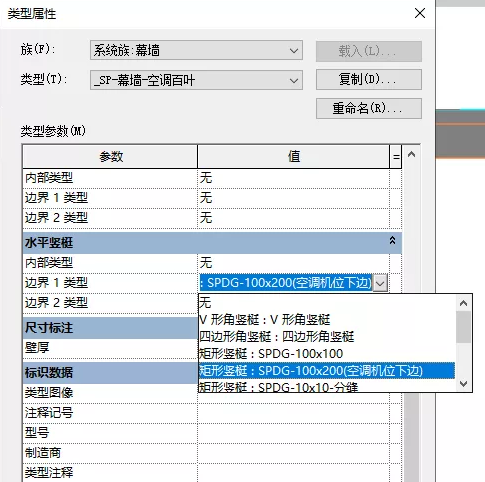
Task: Click the dropdown list scrollbar thumb
Action: click(463, 327)
